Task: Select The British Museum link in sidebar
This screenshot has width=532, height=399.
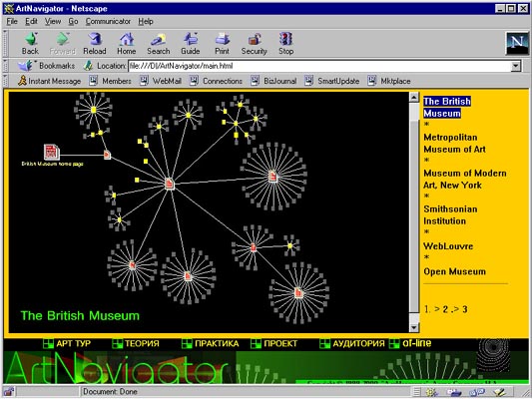Action: tap(447, 107)
